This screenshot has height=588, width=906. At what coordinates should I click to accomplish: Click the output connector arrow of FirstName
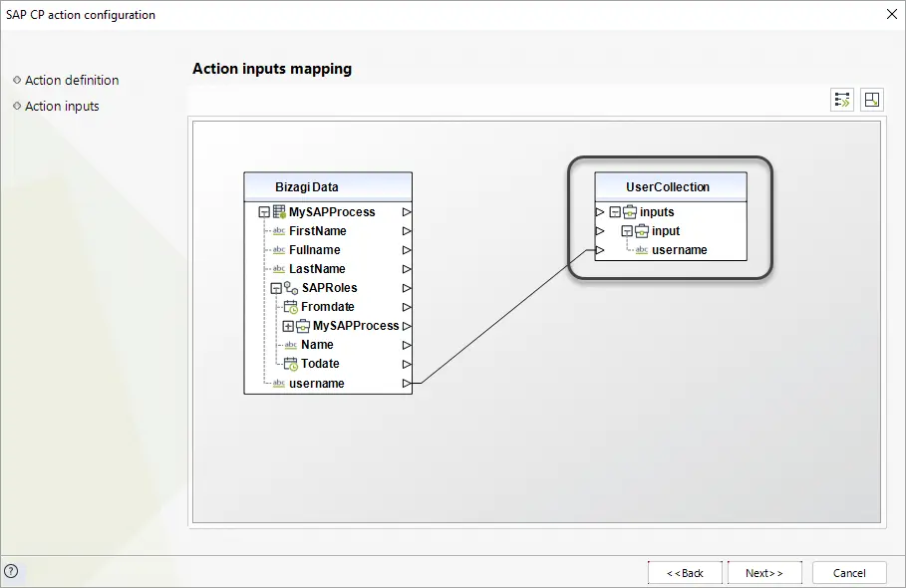tap(407, 231)
